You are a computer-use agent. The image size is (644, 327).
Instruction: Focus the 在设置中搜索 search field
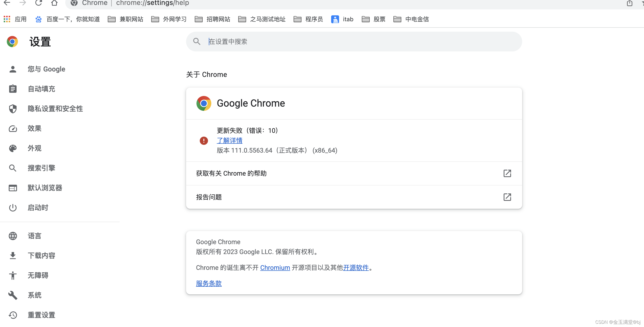(x=354, y=42)
